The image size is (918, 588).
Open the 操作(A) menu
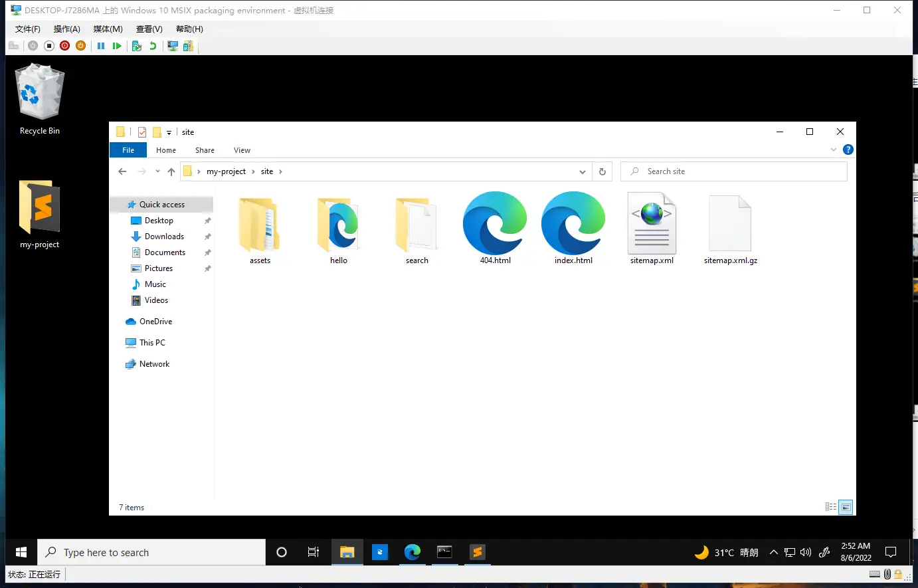[66, 29]
